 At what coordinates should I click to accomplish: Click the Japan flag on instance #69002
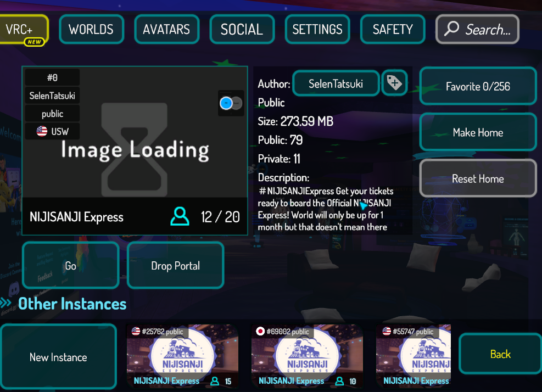pyautogui.click(x=260, y=331)
